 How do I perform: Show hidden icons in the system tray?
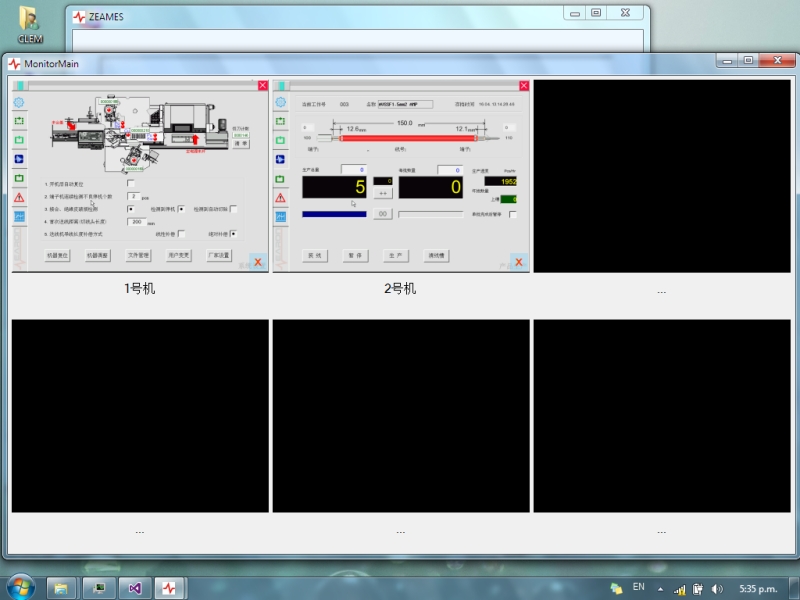pos(660,588)
